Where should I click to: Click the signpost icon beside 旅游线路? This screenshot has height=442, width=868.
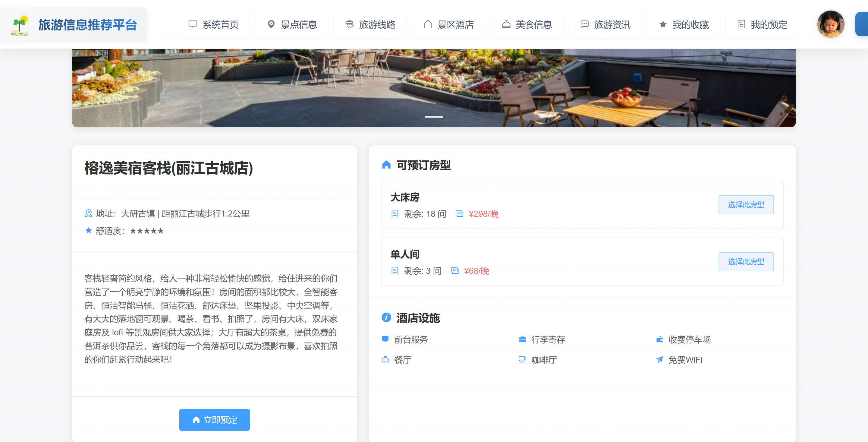point(349,24)
